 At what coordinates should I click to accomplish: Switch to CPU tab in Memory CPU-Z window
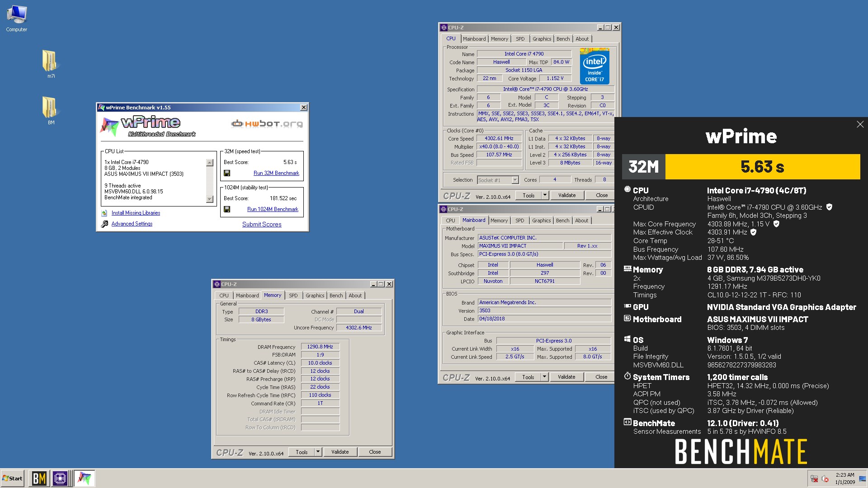point(224,296)
